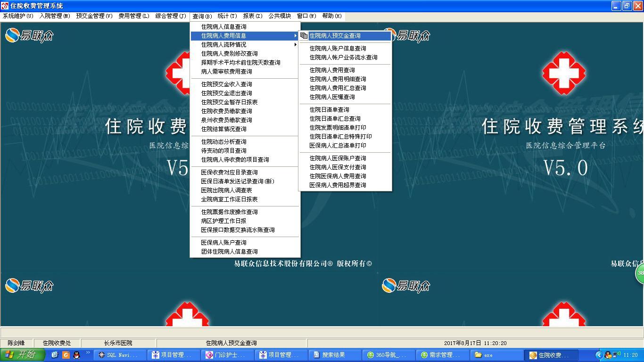The width and height of the screenshot is (644, 362).
Task: Select 住院病人医嘱查询
Action: pos(345,97)
